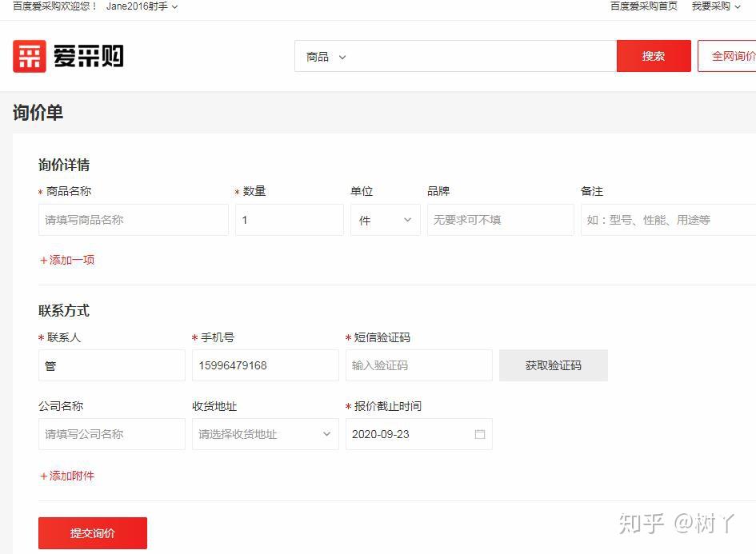Open the Jane2016射手 account dropdown
The image size is (756, 554).
[142, 6]
